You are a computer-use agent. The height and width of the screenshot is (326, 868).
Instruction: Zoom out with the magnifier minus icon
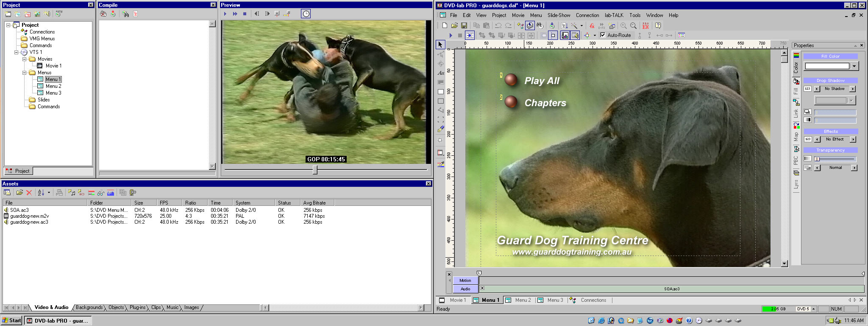click(x=633, y=25)
